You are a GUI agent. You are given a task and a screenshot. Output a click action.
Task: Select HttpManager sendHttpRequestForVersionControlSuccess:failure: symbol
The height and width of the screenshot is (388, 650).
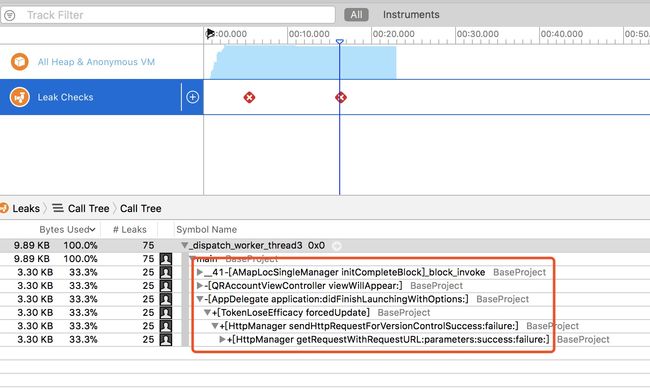[x=369, y=326]
